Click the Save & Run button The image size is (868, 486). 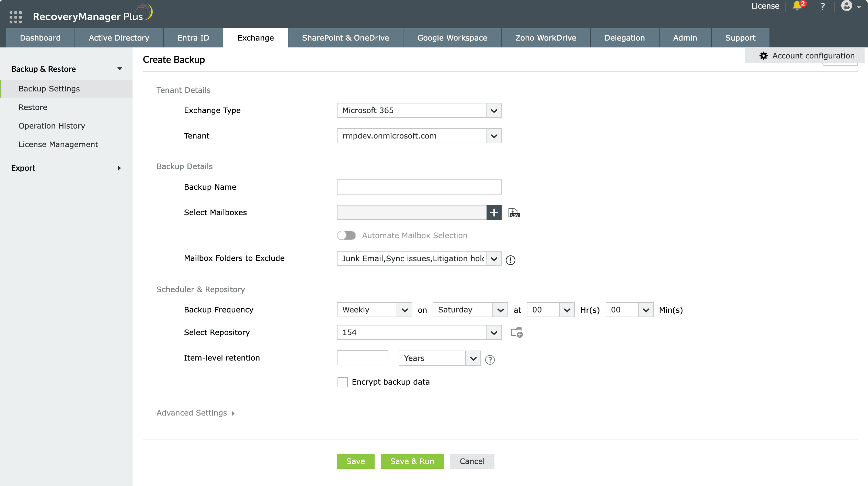412,461
